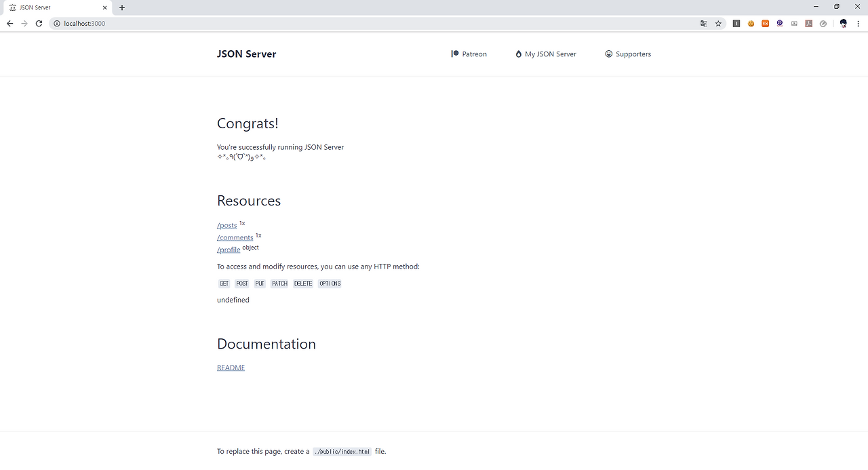This screenshot has width=868, height=470.
Task: Minimize the Chrome window
Action: tap(817, 7)
